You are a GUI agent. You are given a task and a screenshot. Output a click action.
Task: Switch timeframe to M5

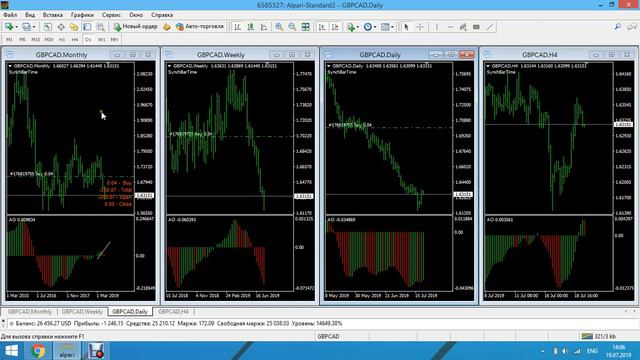point(22,40)
